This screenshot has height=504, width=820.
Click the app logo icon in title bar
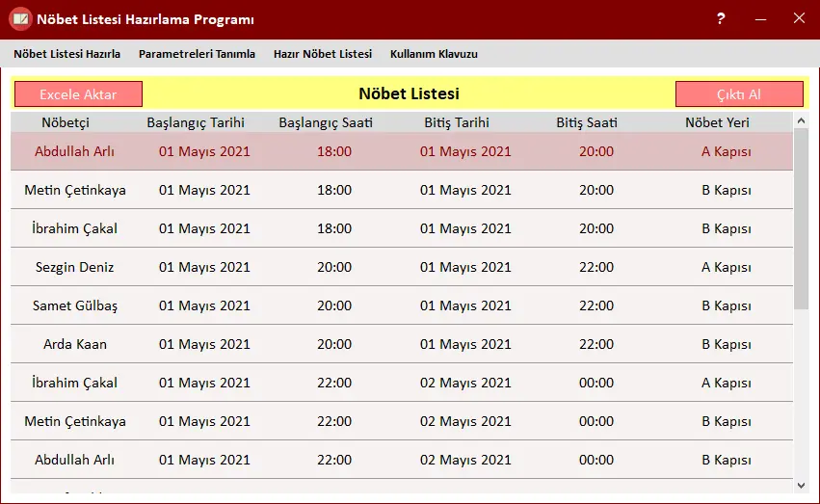point(20,19)
